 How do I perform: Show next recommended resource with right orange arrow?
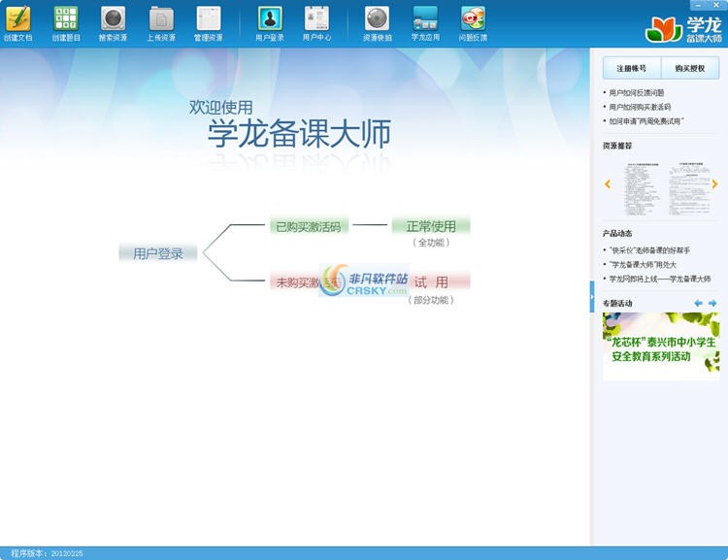click(x=714, y=184)
